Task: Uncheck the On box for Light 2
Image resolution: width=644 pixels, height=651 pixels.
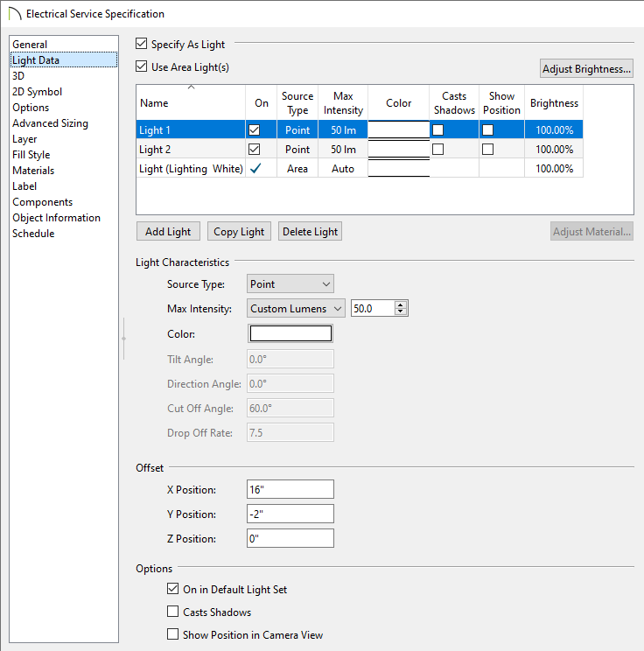Action: click(254, 149)
